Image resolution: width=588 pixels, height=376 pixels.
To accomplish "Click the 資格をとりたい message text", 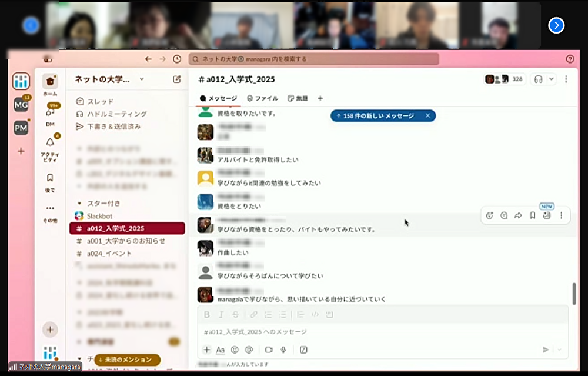I will (239, 206).
